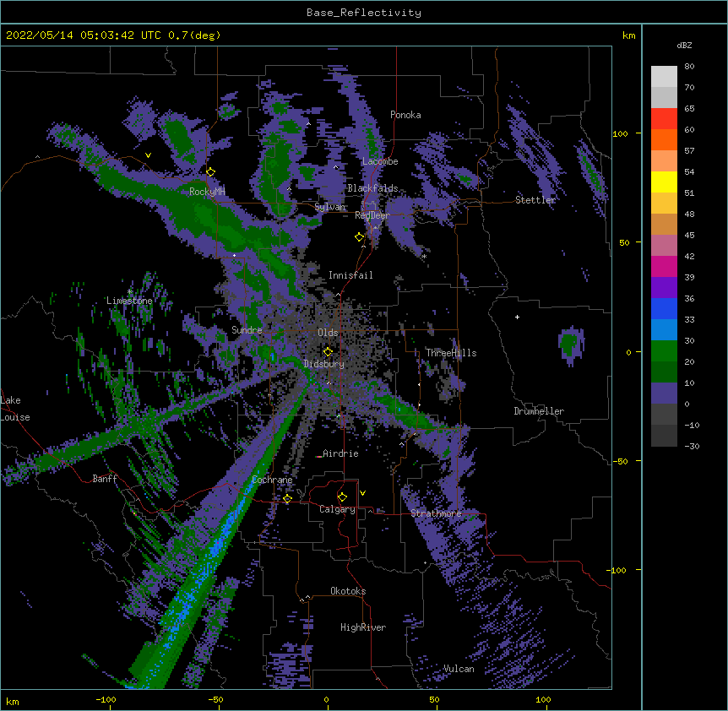Click the Didsbury city label
Image resolution: width=728 pixels, height=711 pixels.
[323, 364]
